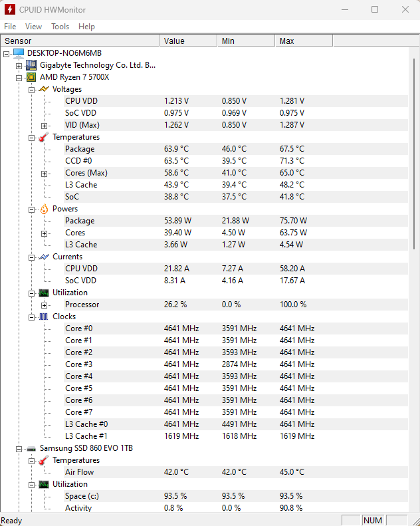This screenshot has height=526, width=420.
Task: Collapse the AMD Ryzen 7 5700X node
Action: (x=19, y=77)
